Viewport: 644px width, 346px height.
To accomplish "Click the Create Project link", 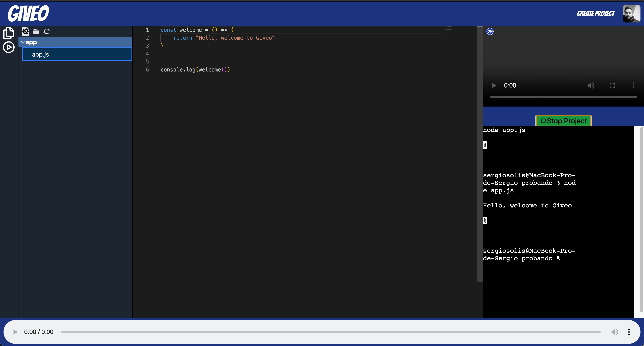I will tap(596, 14).
